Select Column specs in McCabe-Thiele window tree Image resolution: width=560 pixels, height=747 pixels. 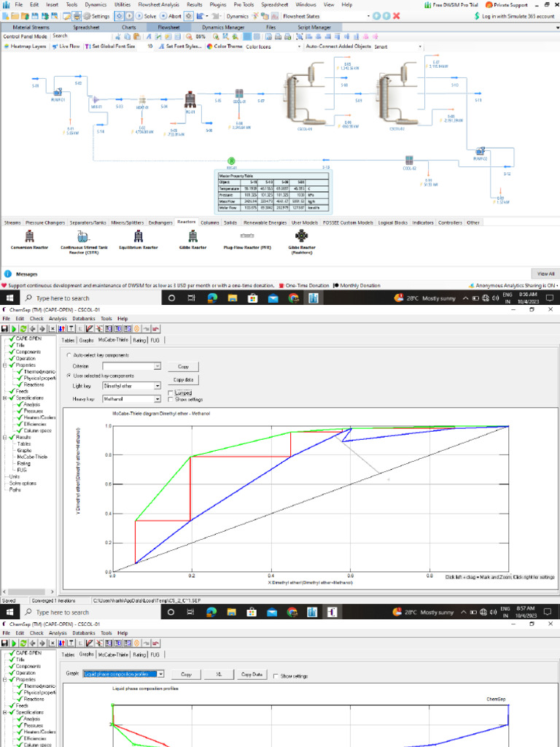(37, 430)
